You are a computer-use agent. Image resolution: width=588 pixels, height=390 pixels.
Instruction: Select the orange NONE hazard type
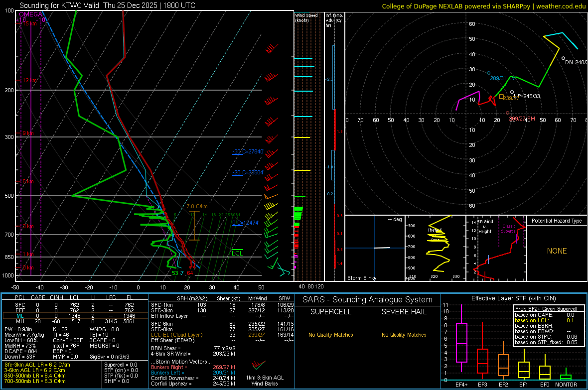coord(557,251)
